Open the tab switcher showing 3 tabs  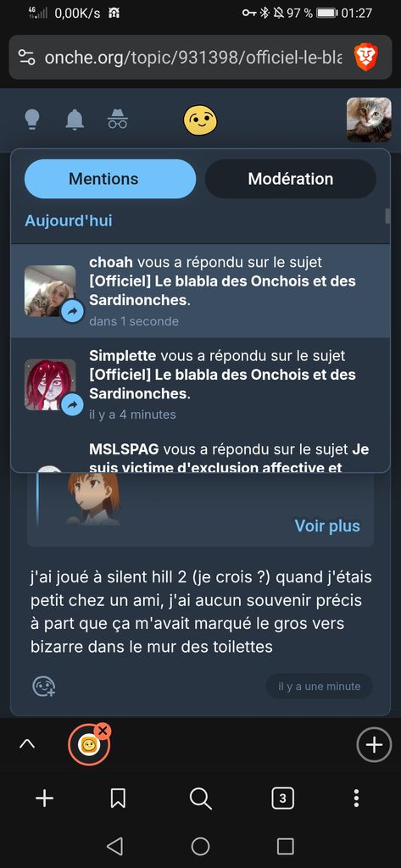point(283,798)
